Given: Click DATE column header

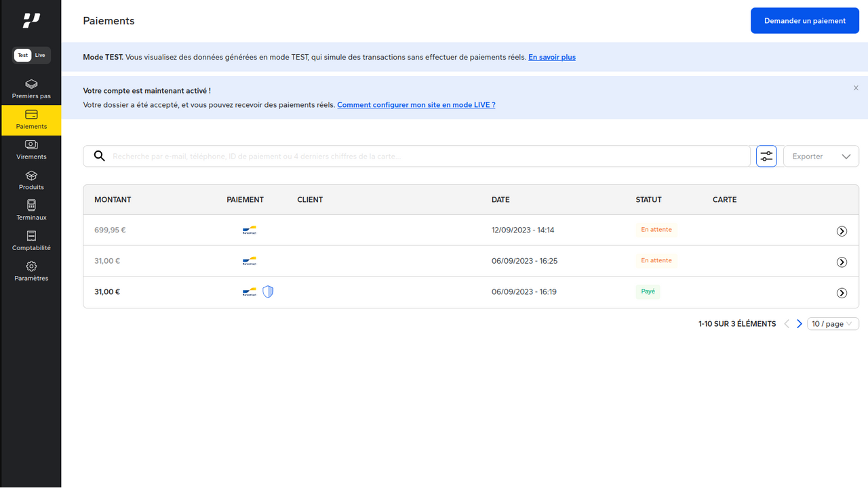Looking at the screenshot, I should [x=500, y=200].
